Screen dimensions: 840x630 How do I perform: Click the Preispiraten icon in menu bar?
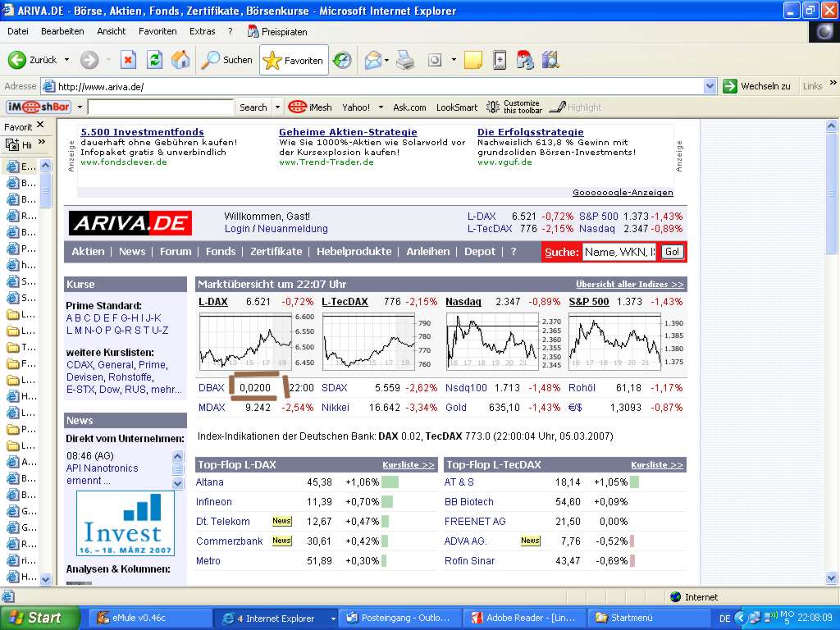[253, 32]
